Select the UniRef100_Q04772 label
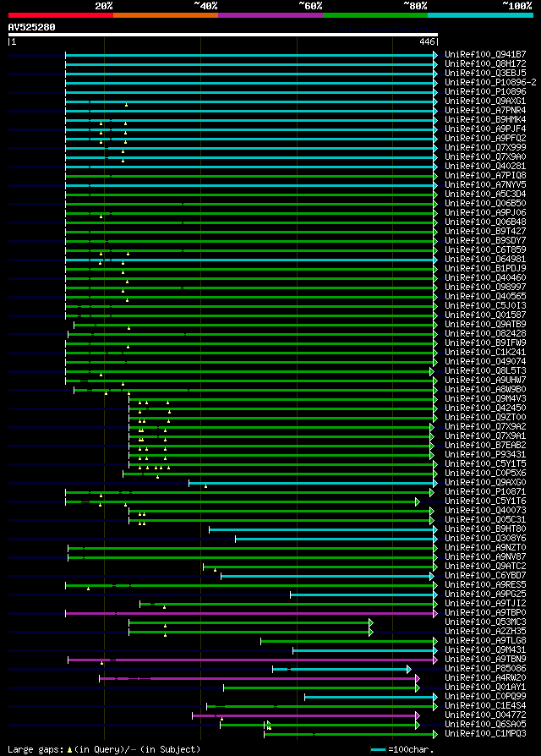This screenshot has width=541, height=756. coord(485,715)
